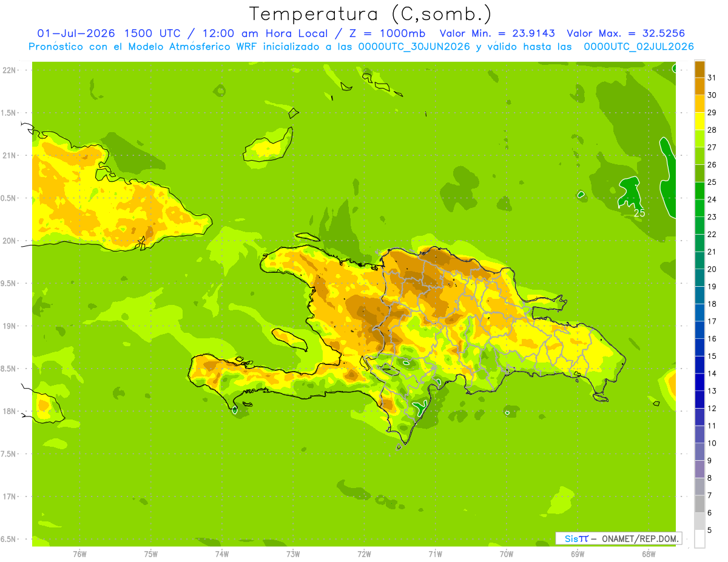Click the '21N' latitude label

point(9,156)
